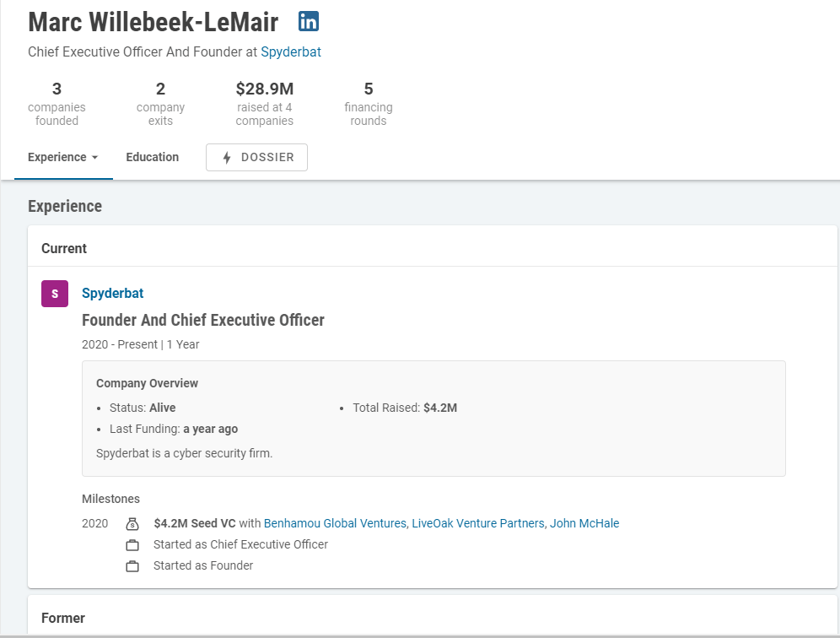Click the lightning bolt icon in Dossier
This screenshot has width=840, height=638.
click(x=227, y=158)
